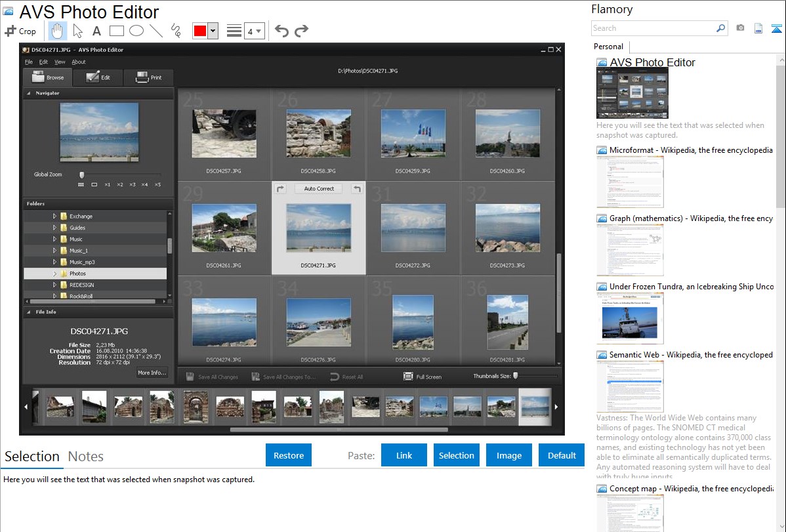Adjust the Global Zoom slider handle
The width and height of the screenshot is (786, 532).
point(82,174)
